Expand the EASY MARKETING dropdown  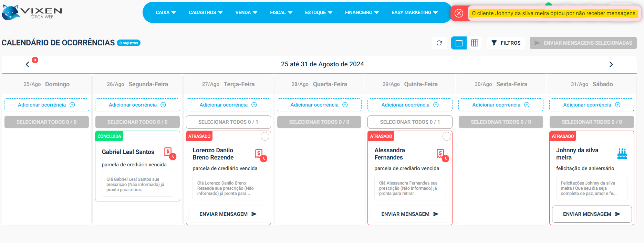415,12
